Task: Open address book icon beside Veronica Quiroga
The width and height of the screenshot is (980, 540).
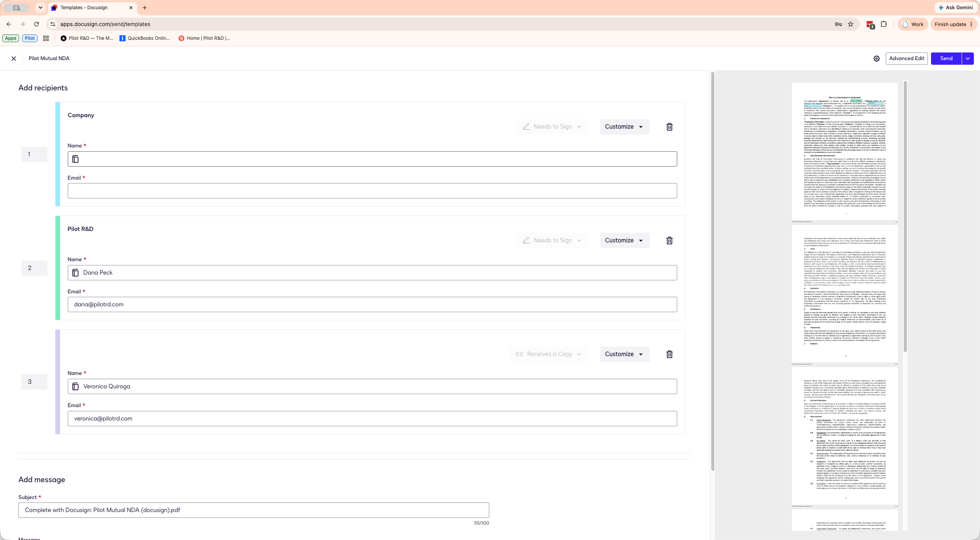Action: coord(75,386)
